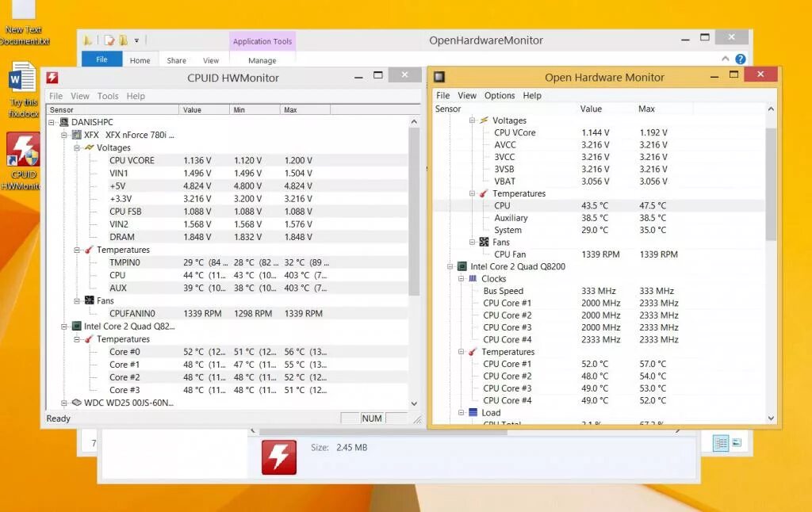Click the Intel Core 2 Quad chip icon in HWMonitor
Viewport: 812px width, 512px height.
pos(77,327)
